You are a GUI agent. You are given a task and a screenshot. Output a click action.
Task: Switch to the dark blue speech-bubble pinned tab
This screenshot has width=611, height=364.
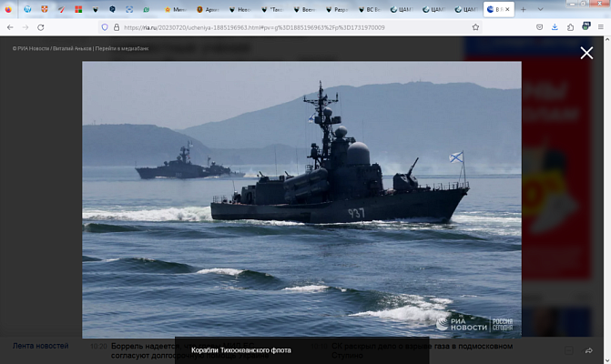click(x=112, y=9)
